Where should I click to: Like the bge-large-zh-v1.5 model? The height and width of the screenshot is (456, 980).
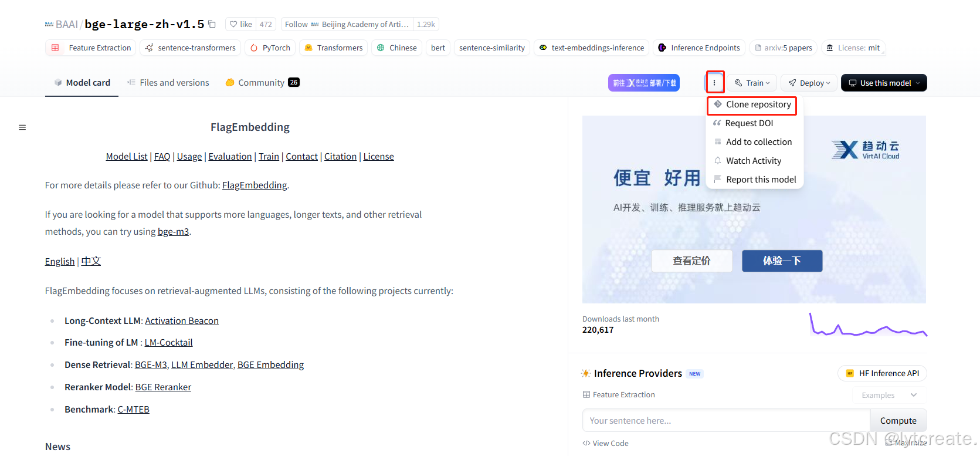click(x=240, y=24)
